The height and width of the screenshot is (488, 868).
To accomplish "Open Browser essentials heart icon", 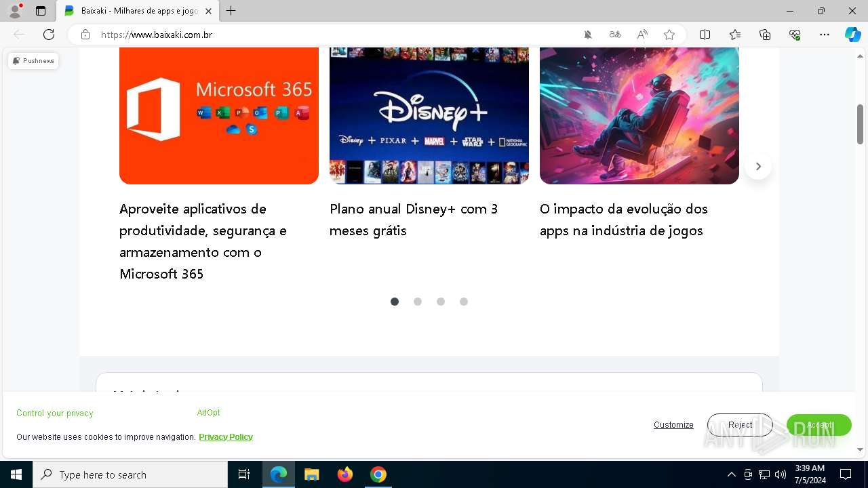I will point(795,35).
